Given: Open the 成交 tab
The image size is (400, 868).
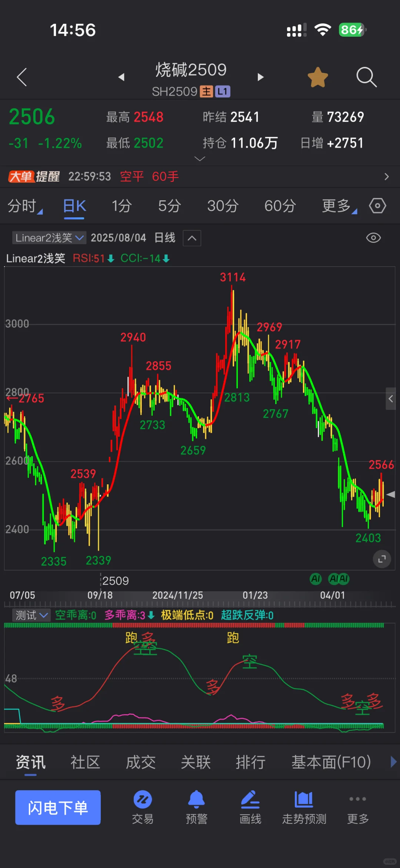Looking at the screenshot, I should point(141,762).
